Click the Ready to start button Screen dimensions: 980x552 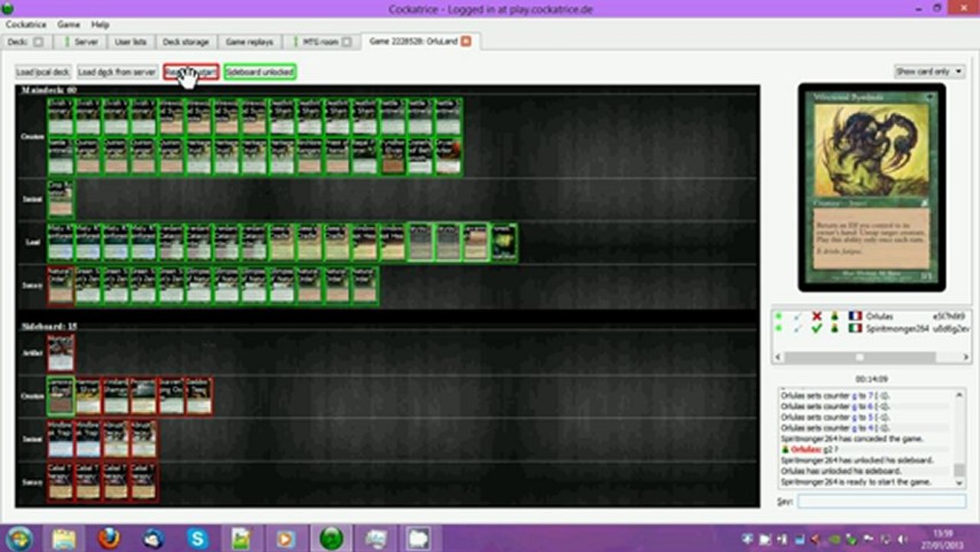click(192, 72)
